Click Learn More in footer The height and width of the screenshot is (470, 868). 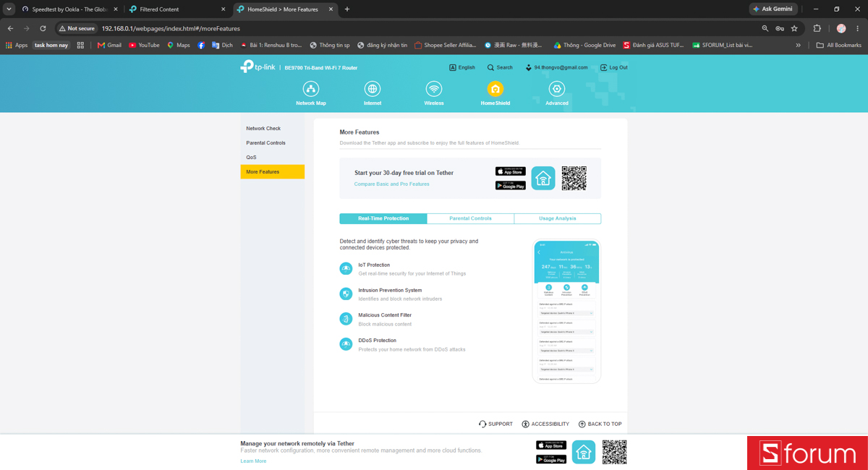(x=253, y=461)
